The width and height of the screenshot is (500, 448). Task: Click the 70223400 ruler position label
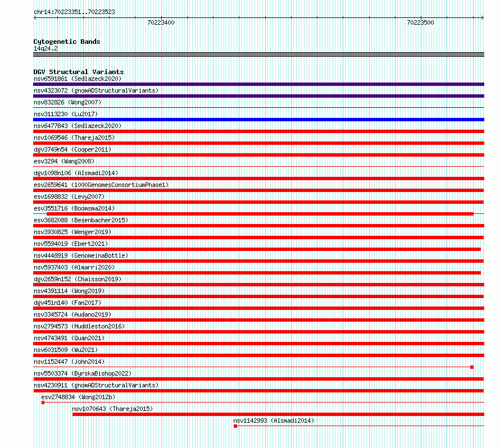(161, 22)
